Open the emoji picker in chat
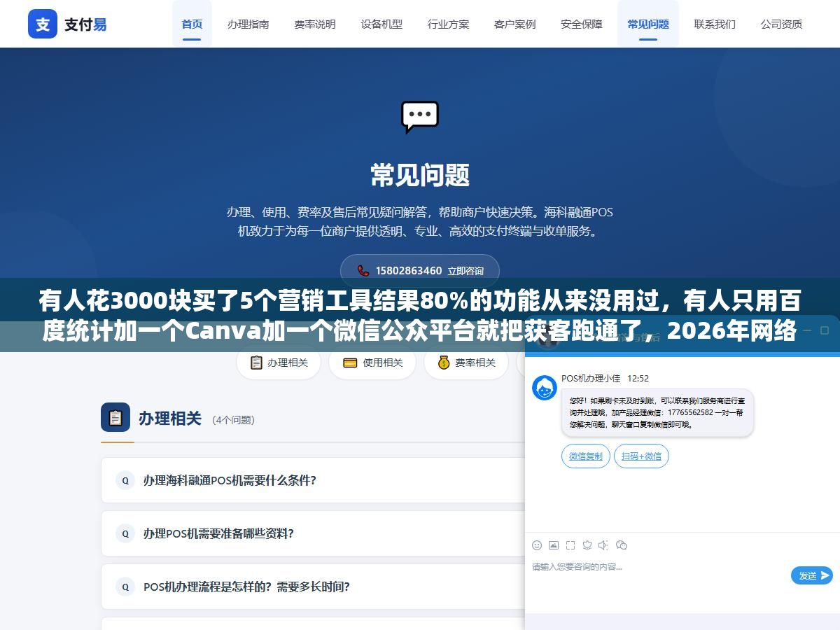This screenshot has height=630, width=840. pyautogui.click(x=537, y=545)
